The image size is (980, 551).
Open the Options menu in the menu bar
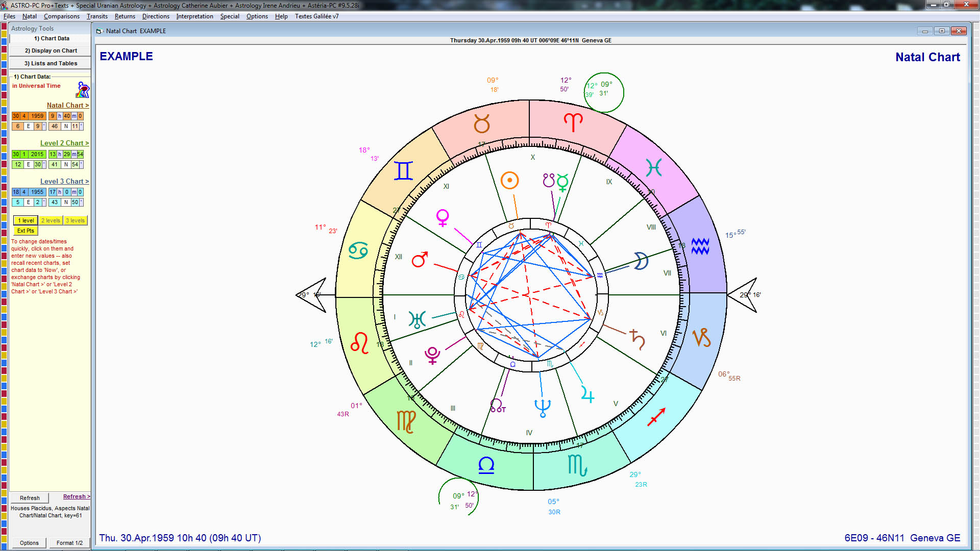click(x=257, y=16)
